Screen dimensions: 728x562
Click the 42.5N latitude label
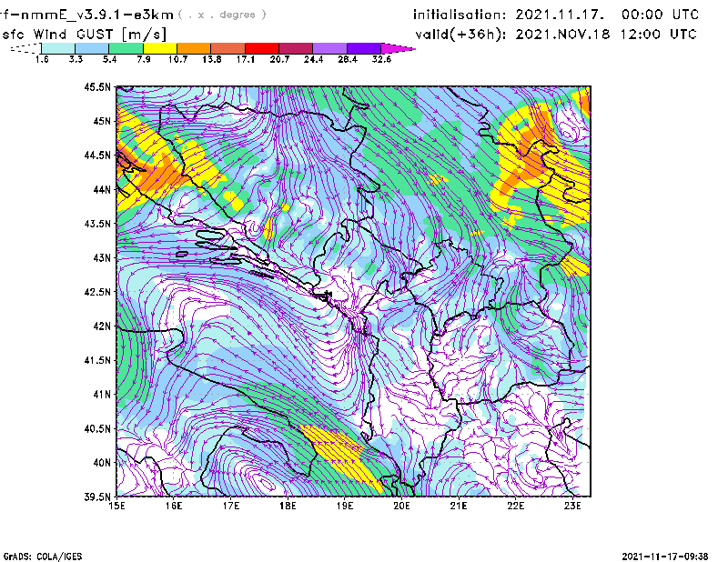[97, 292]
